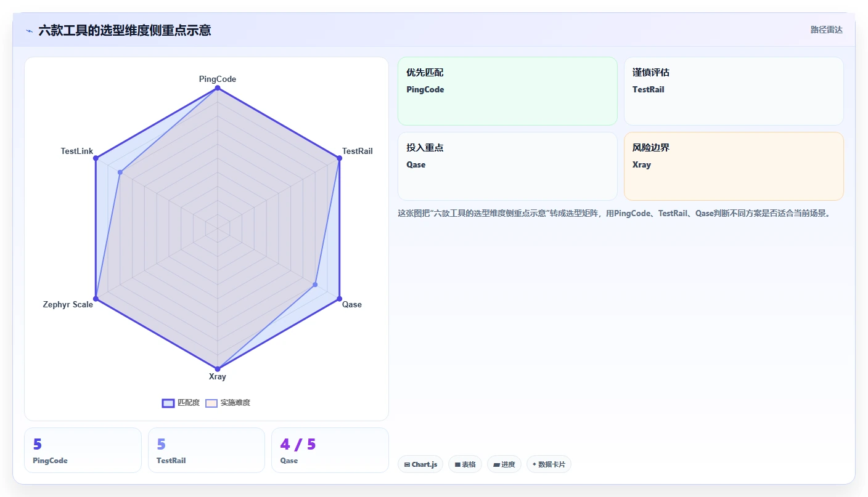Click the inner 实施难度 point near Qase
Screen dimensions: 868x497
(x=315, y=285)
